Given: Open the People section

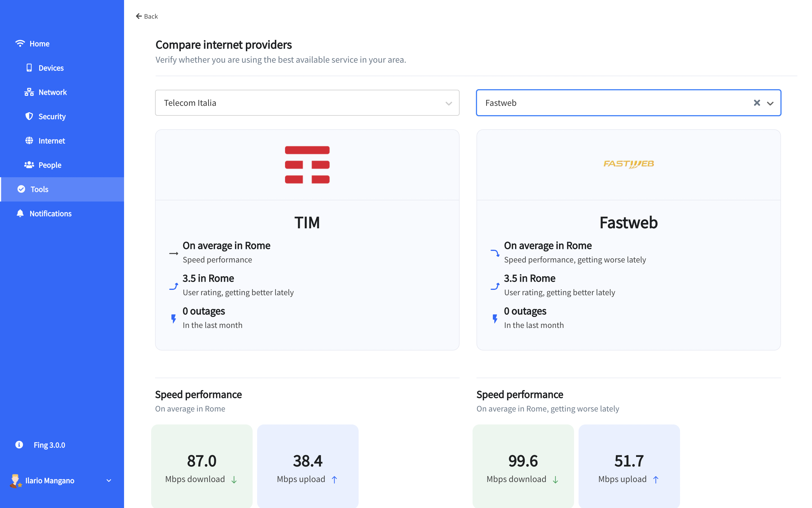Looking at the screenshot, I should pos(62,165).
